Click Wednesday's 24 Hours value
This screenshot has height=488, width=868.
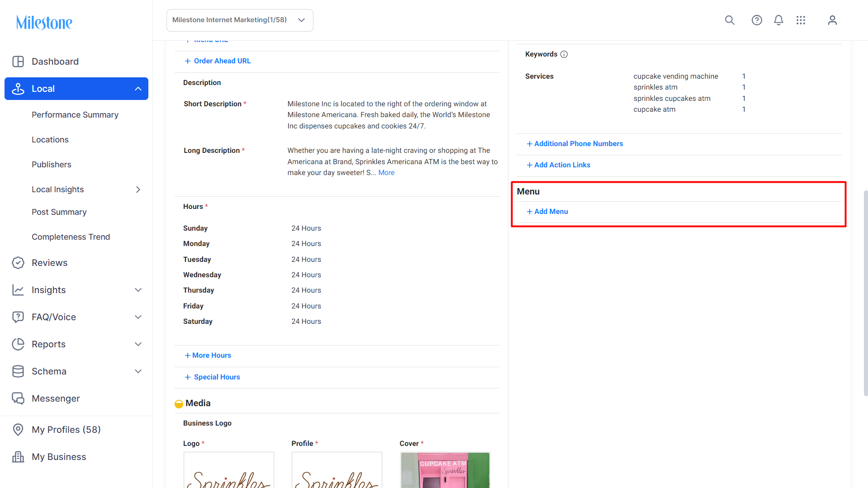306,275
